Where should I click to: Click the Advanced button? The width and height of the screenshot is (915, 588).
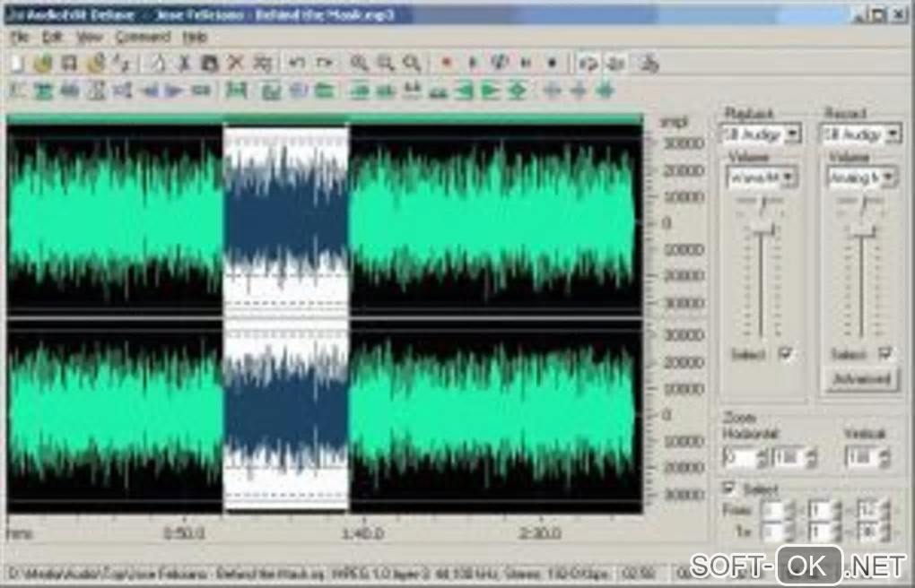pyautogui.click(x=861, y=379)
